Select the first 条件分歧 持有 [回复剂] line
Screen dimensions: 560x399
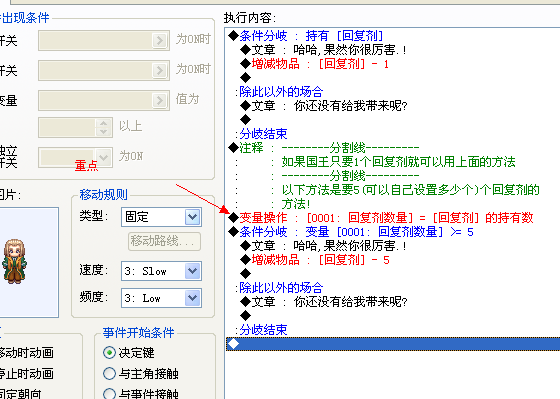[306, 36]
